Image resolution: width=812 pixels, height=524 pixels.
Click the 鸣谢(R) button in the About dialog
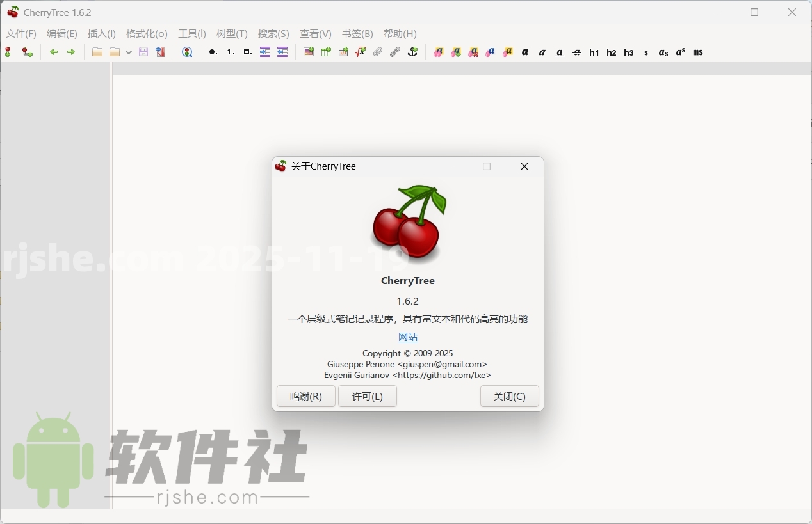pos(305,396)
